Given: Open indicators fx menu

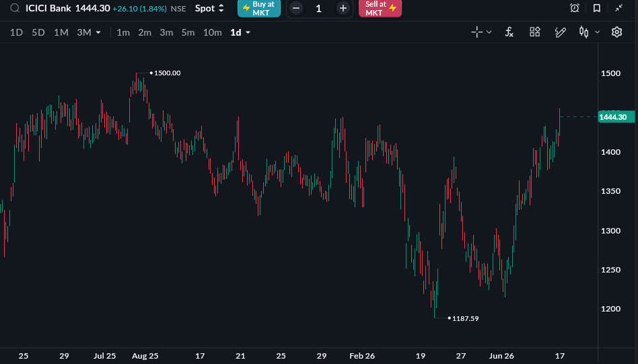Looking at the screenshot, I should click(509, 32).
